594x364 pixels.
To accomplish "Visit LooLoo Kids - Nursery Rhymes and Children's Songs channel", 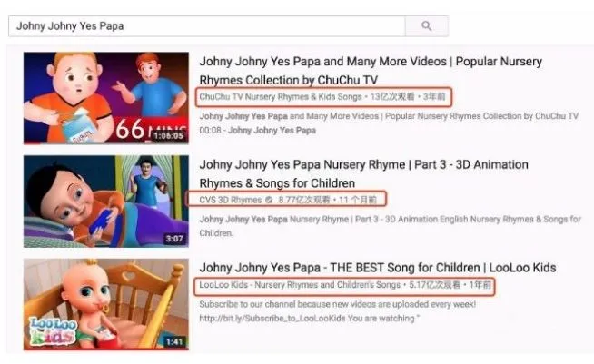I will coord(300,285).
